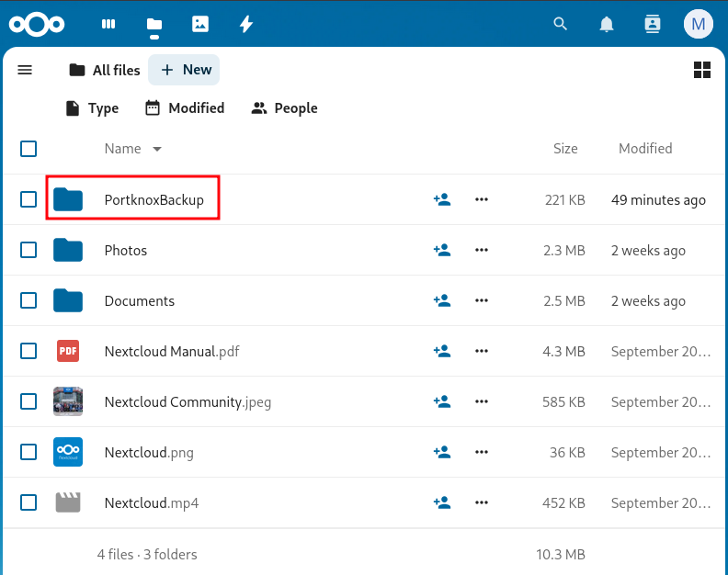Open the Modified date filter

[185, 108]
